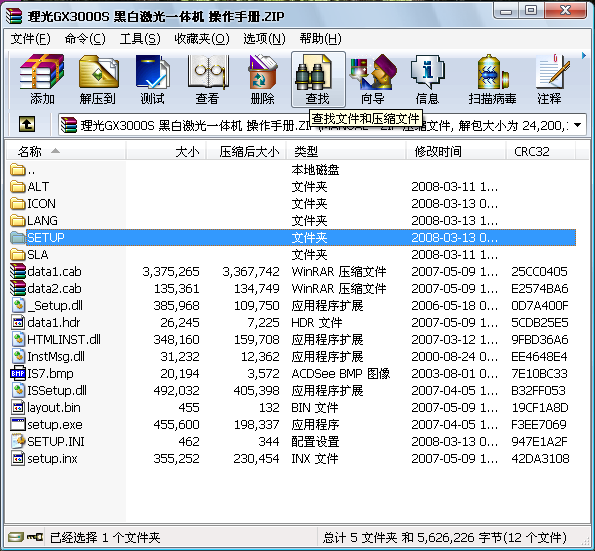
Task: Click the data1.hdr file icon
Action: [17, 323]
